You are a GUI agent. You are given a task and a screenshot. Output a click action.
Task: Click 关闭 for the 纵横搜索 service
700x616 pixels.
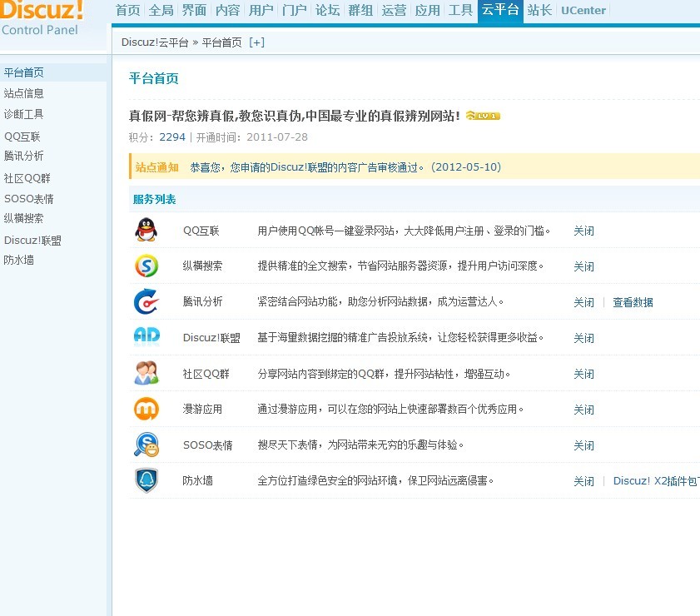(x=584, y=266)
